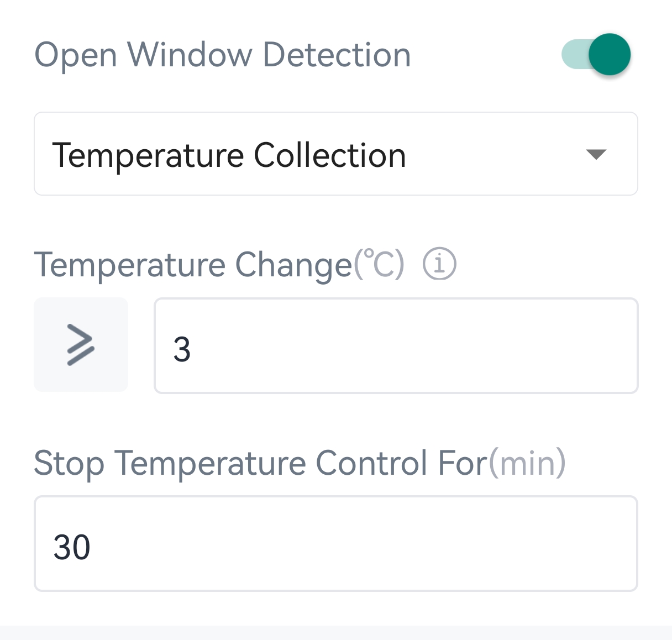This screenshot has width=672, height=640.
Task: Click the light teal toggle track
Action: click(573, 54)
